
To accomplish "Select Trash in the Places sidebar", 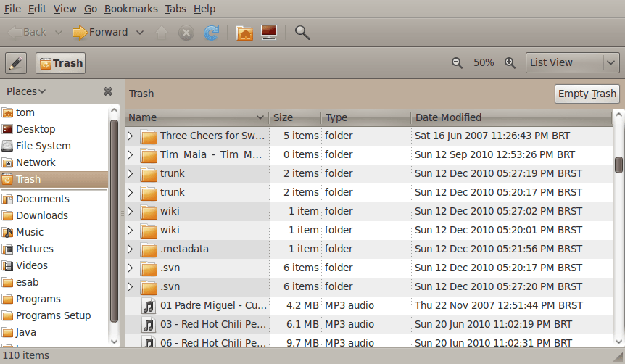I will pos(54,179).
